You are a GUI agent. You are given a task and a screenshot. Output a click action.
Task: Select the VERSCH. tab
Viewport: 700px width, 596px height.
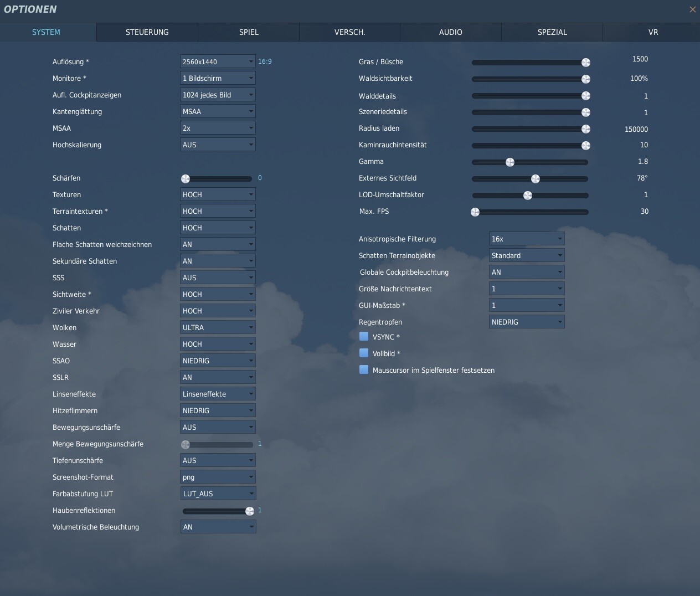(350, 32)
